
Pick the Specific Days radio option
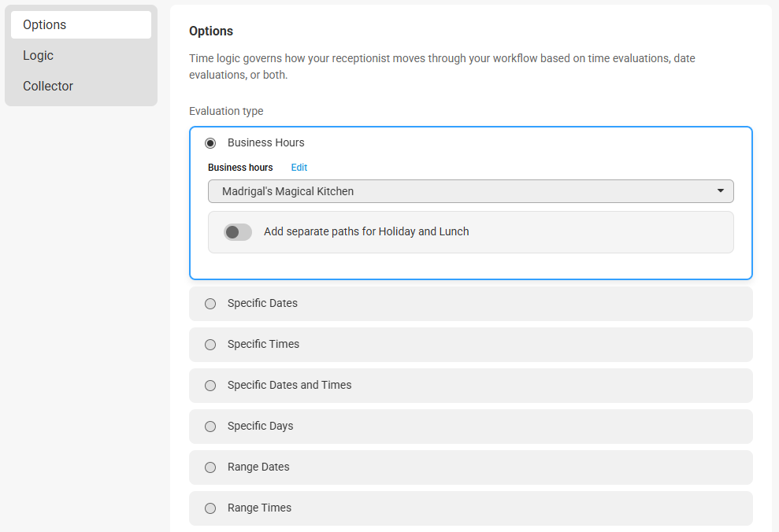coord(210,427)
